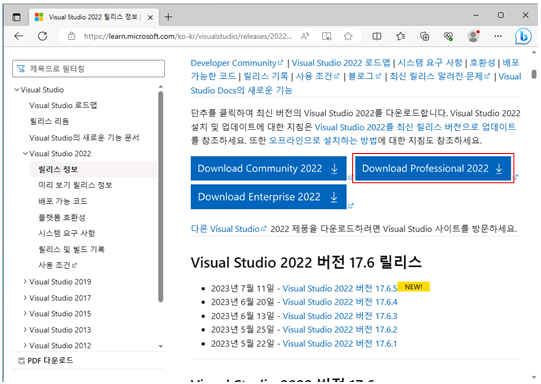
Task: Open Visual Studio 2022 버전 17.6.4 link
Action: (340, 302)
